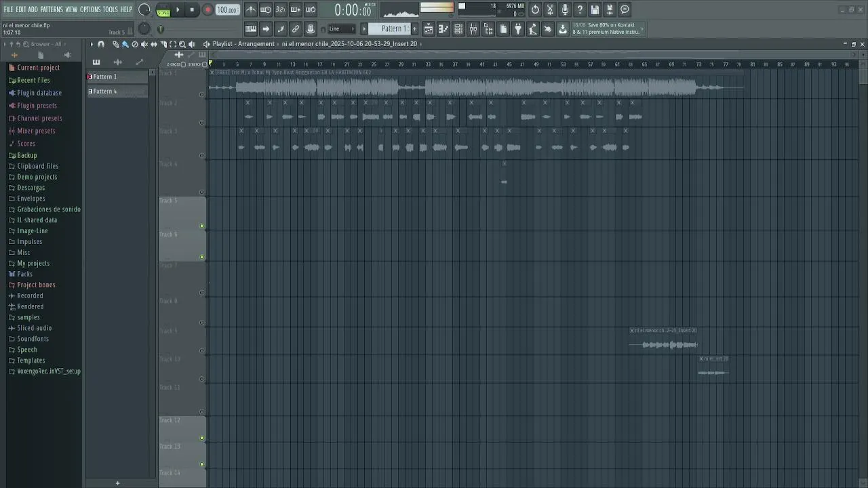Open the PATTERNS menu

point(52,9)
